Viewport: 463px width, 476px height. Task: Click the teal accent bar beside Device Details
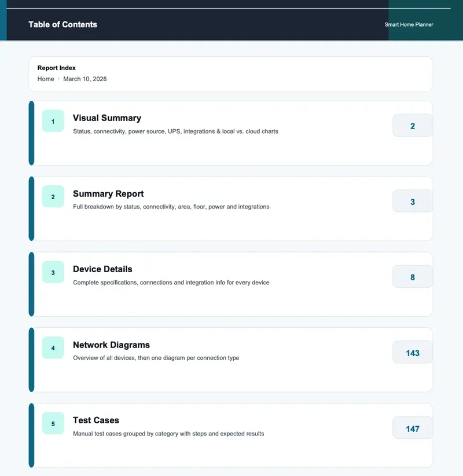(31, 284)
